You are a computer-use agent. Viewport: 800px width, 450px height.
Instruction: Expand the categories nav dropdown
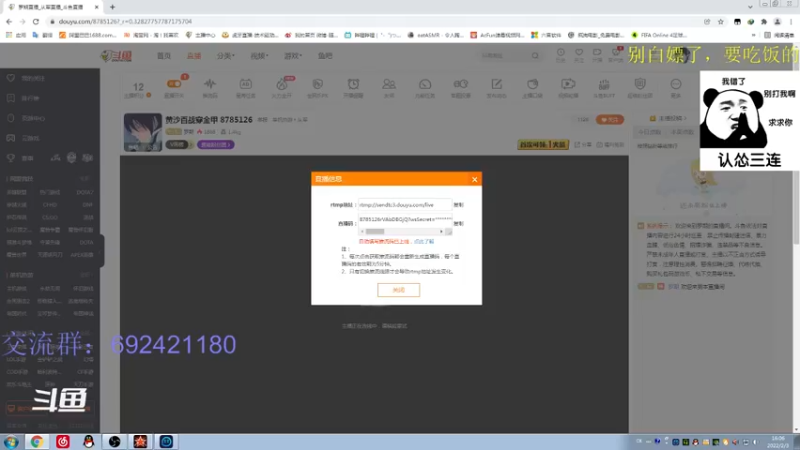click(x=226, y=56)
